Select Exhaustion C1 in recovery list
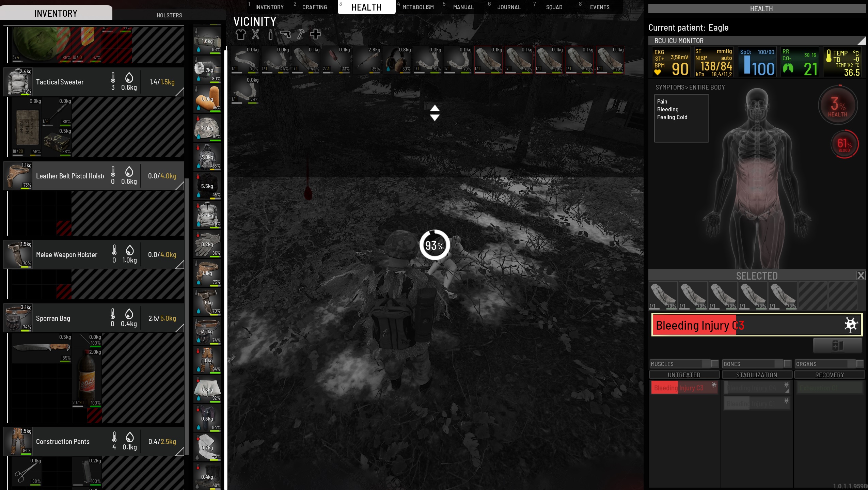868x490 pixels. 829,388
